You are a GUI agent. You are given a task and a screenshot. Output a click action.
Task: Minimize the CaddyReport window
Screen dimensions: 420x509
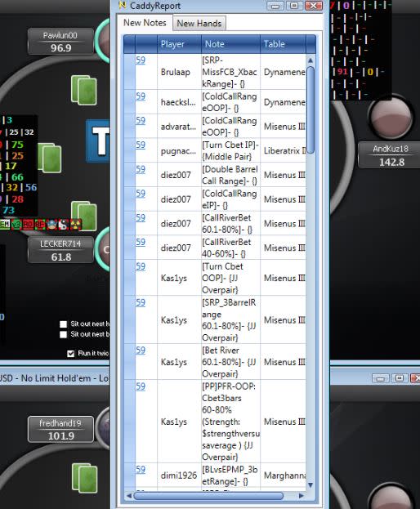(275, 6)
